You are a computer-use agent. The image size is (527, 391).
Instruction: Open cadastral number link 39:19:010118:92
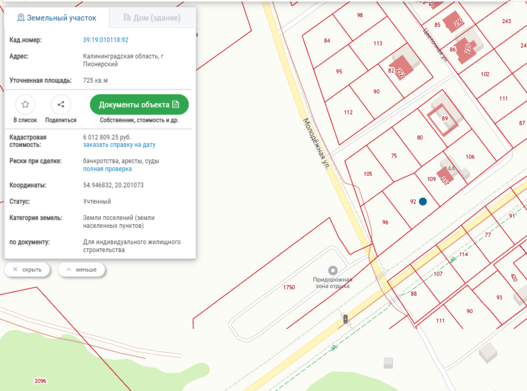(x=106, y=40)
